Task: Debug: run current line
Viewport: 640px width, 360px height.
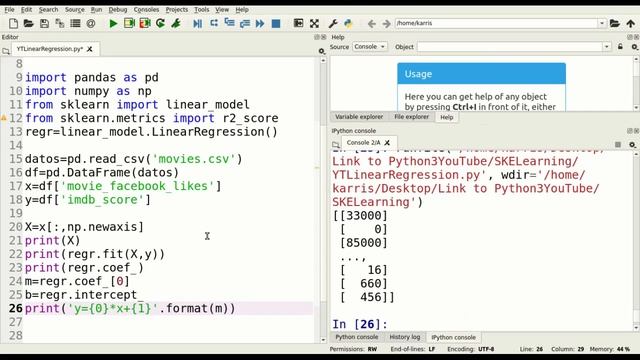Action: [213, 24]
